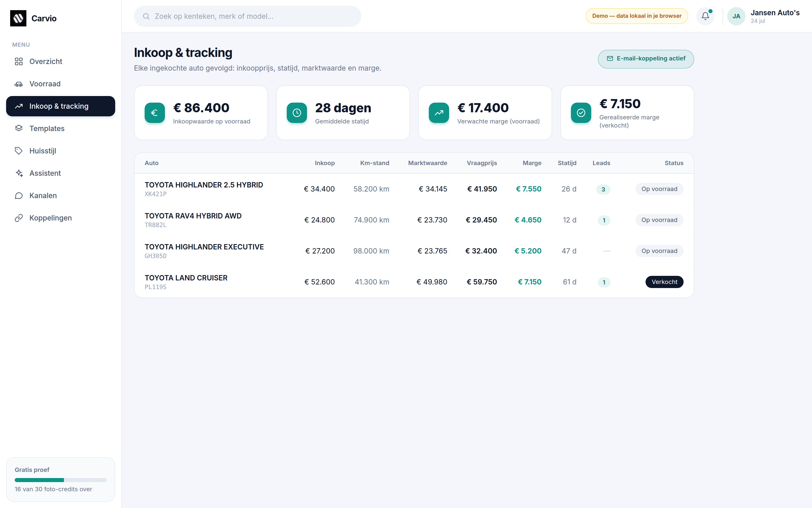Click license plate XK421P
Screen dimensions: 812x508
point(155,194)
